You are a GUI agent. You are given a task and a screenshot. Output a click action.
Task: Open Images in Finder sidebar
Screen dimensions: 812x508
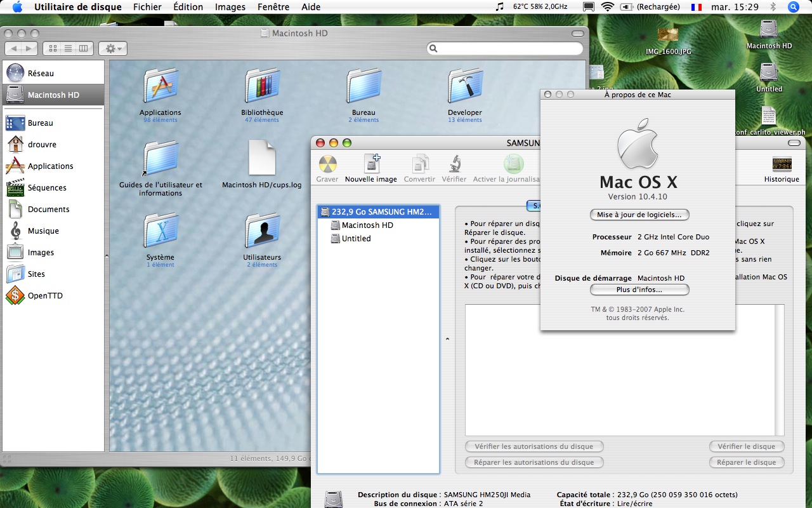tap(53, 252)
